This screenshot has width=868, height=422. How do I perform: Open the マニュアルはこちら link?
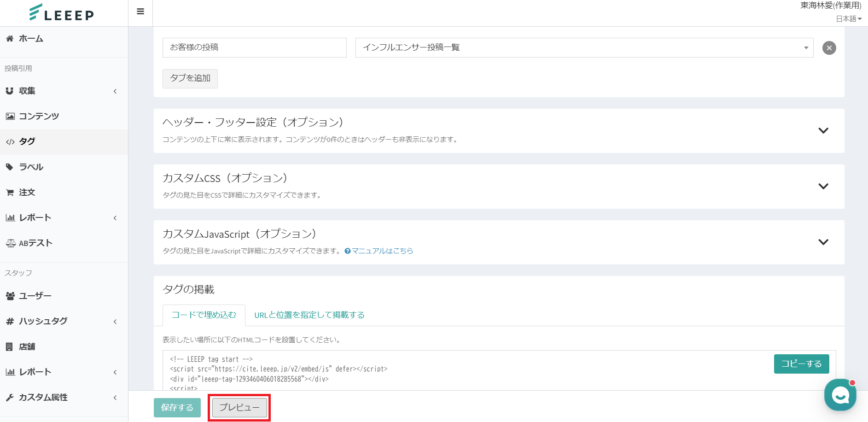382,251
